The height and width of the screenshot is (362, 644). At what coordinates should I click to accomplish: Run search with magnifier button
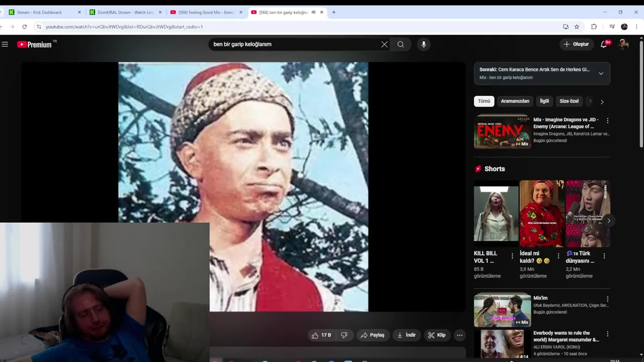point(400,44)
